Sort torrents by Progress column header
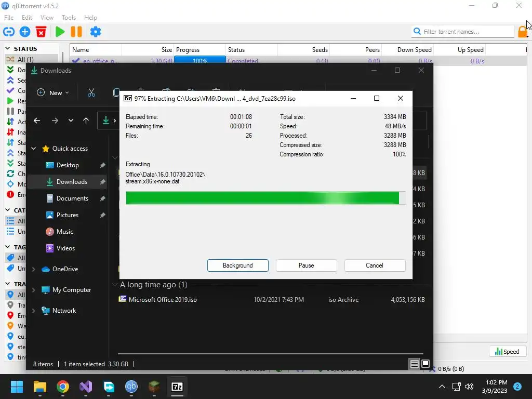 (x=199, y=49)
